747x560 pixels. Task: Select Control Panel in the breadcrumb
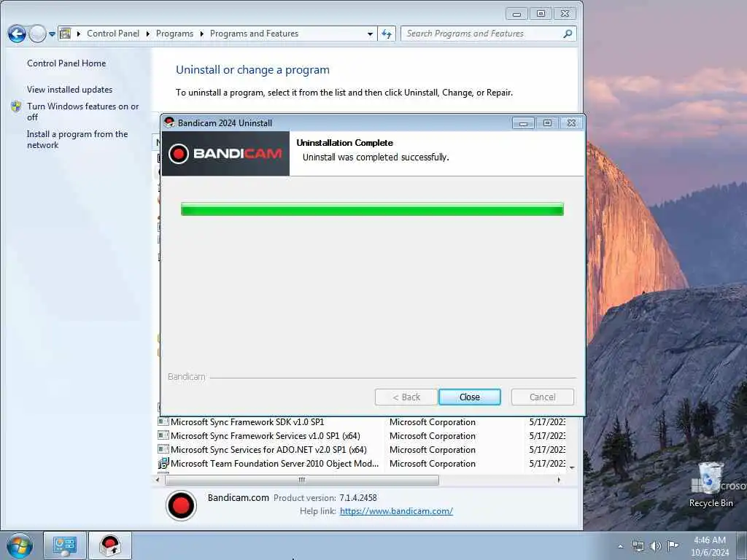point(113,34)
